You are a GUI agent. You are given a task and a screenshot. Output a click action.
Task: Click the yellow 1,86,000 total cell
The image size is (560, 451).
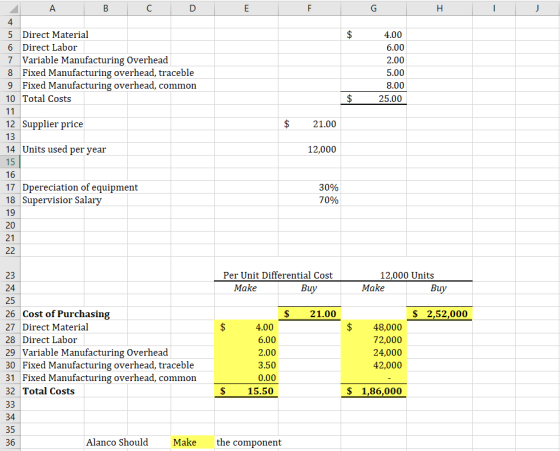[373, 391]
